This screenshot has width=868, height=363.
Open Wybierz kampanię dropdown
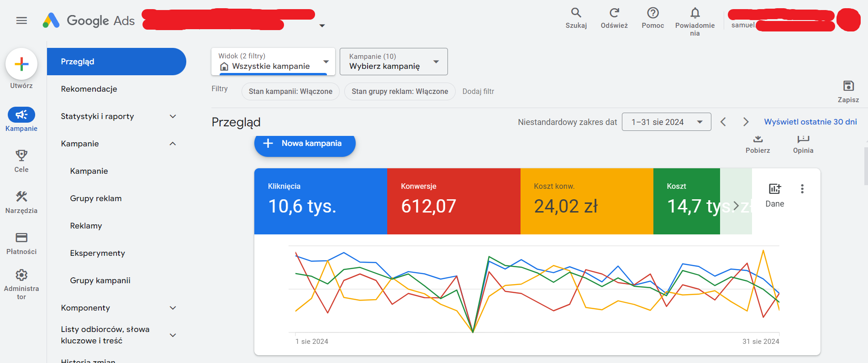click(x=394, y=62)
